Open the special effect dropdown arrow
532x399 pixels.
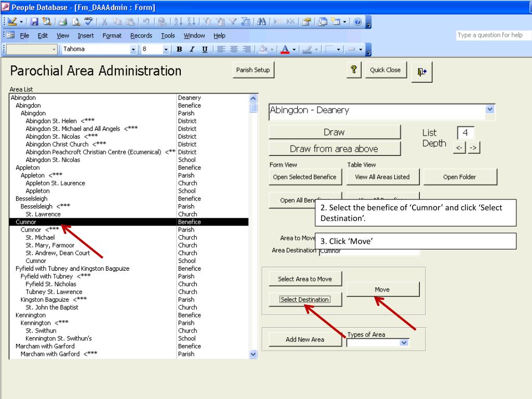pyautogui.click(x=361, y=49)
